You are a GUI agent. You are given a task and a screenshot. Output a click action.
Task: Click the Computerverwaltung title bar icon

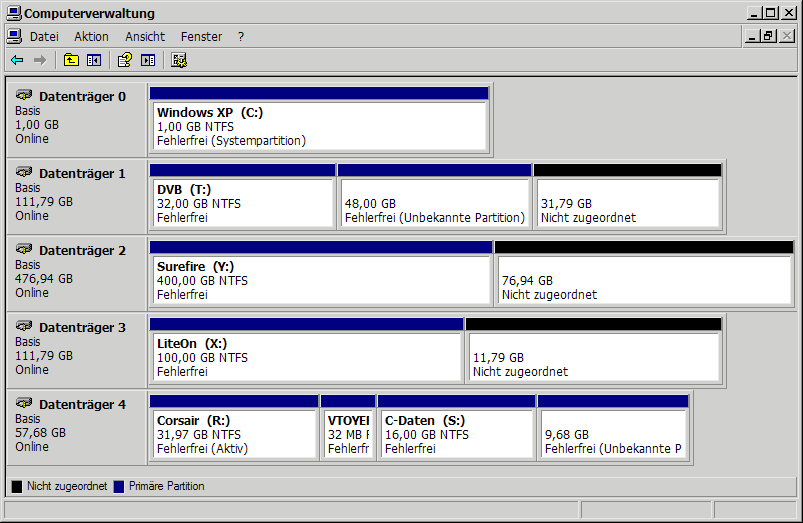(x=14, y=13)
